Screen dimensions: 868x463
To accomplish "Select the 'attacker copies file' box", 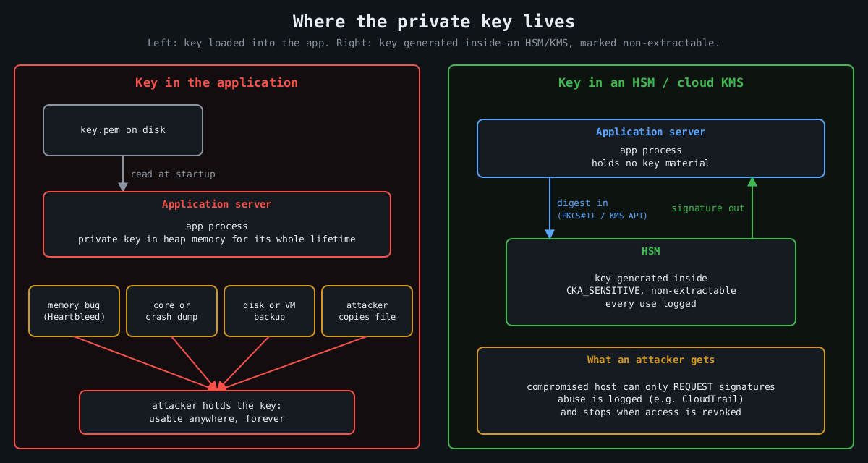I will click(367, 311).
